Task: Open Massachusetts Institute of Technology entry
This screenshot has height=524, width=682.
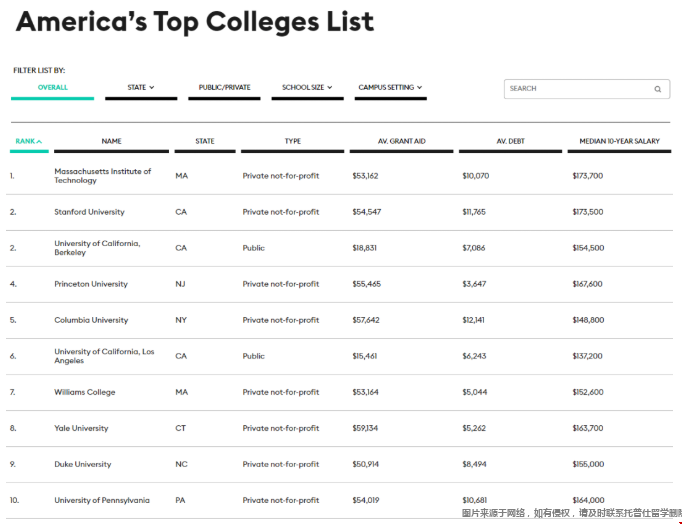Action: pyautogui.click(x=103, y=176)
